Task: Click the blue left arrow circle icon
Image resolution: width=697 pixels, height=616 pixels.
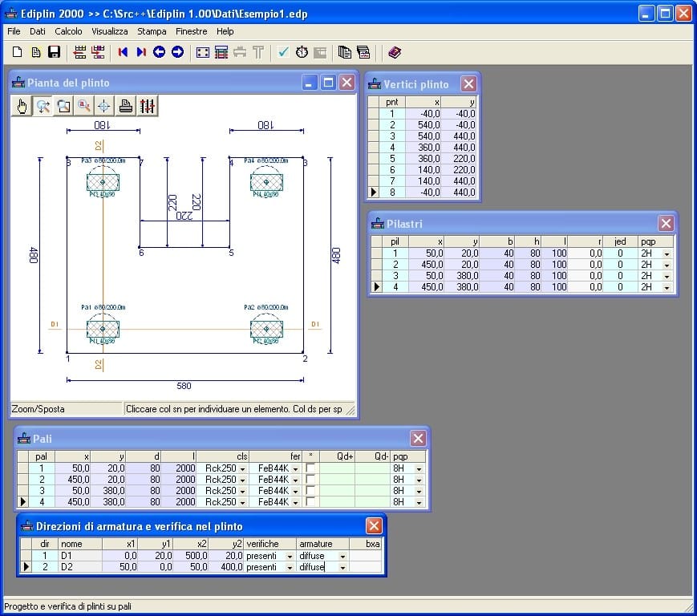Action: coord(159,53)
